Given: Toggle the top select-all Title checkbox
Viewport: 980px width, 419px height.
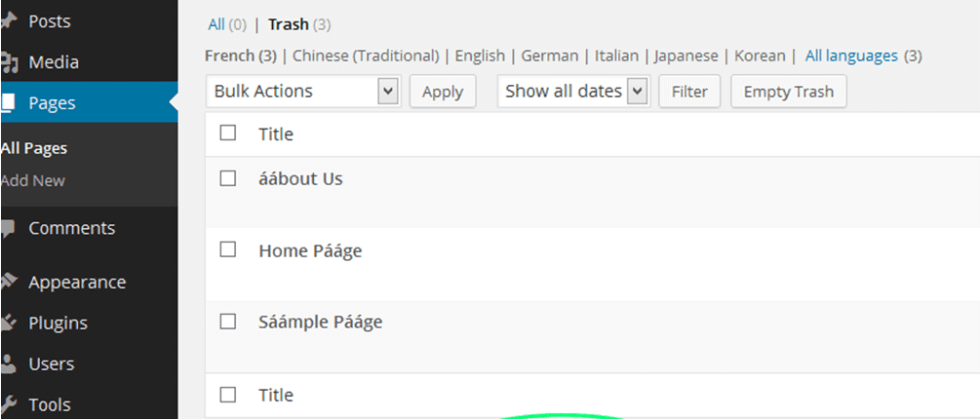Looking at the screenshot, I should pos(228,133).
